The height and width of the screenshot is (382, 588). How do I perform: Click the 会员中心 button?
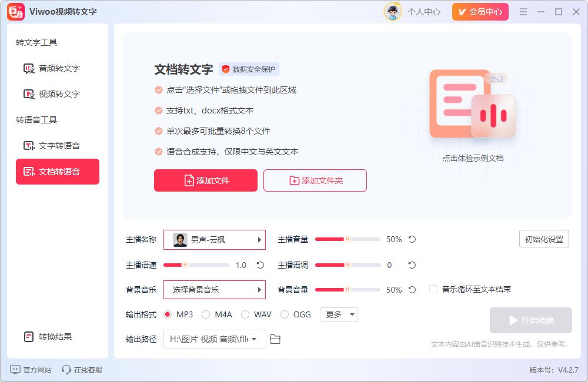coord(480,12)
